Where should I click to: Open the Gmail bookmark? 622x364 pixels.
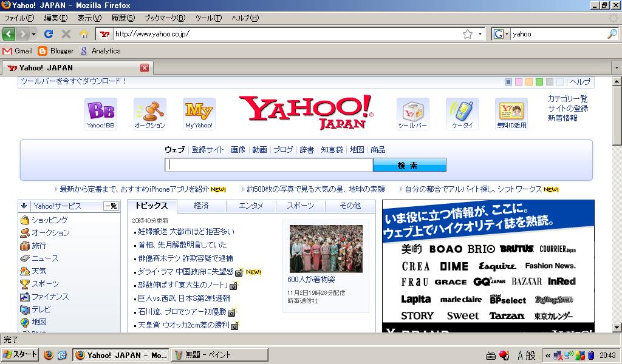click(x=18, y=51)
